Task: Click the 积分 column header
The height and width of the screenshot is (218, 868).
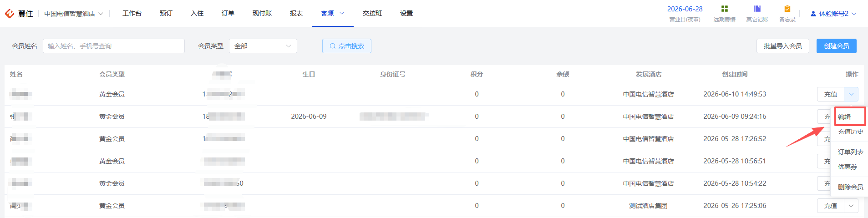Action: click(x=477, y=74)
